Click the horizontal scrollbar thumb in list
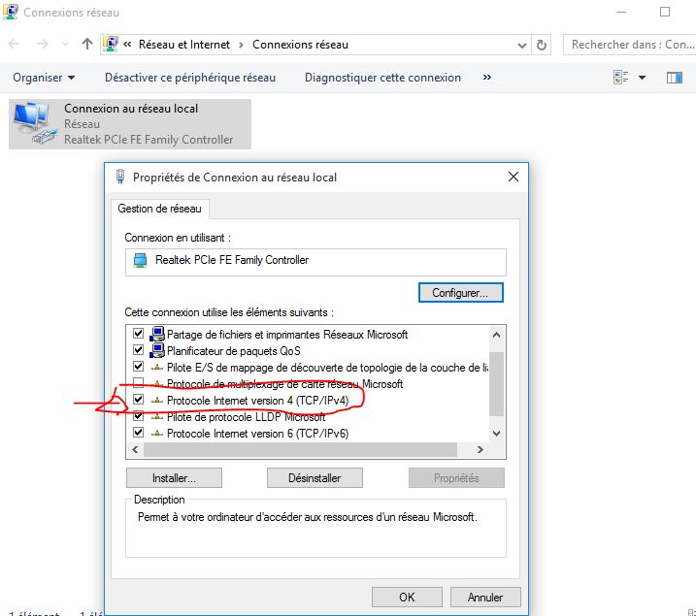This screenshot has height=616, width=696. click(301, 450)
